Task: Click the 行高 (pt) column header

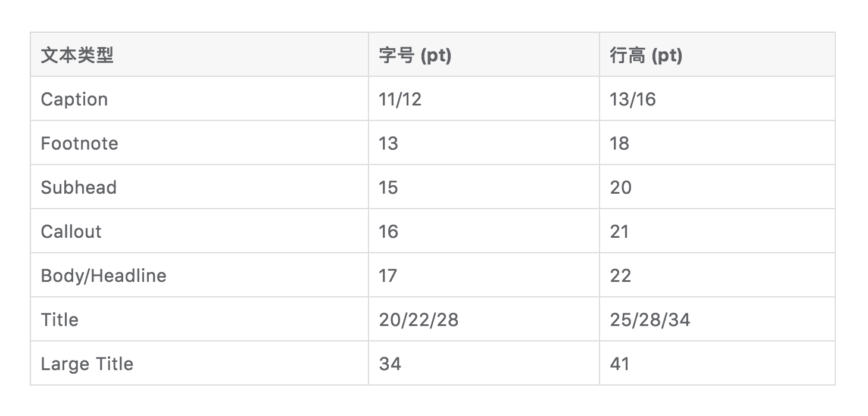Action: click(x=646, y=55)
